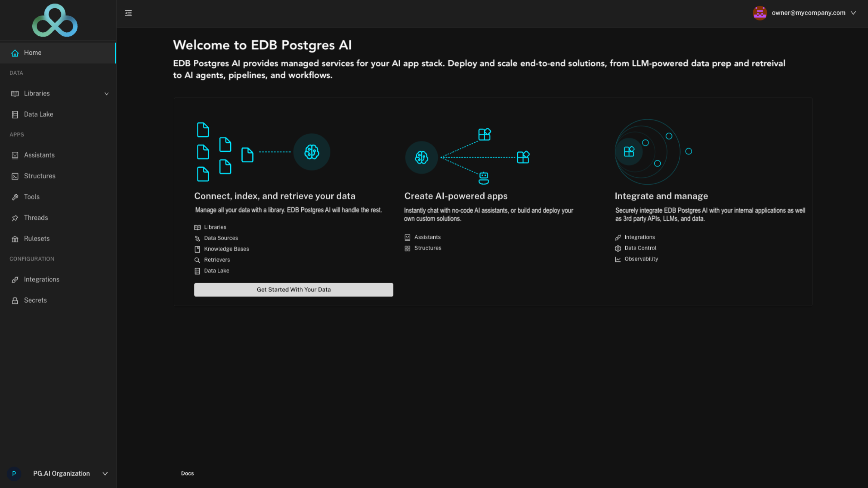Viewport: 868px width, 488px height.
Task: Click the EDB cloud logo
Action: (x=55, y=20)
